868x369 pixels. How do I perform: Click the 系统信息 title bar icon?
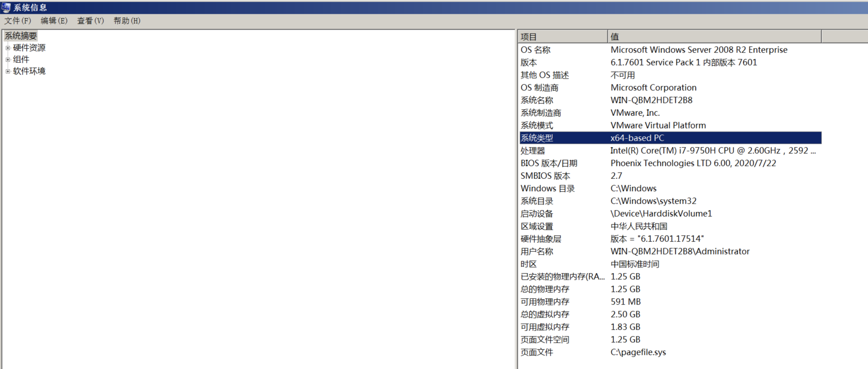[6, 7]
